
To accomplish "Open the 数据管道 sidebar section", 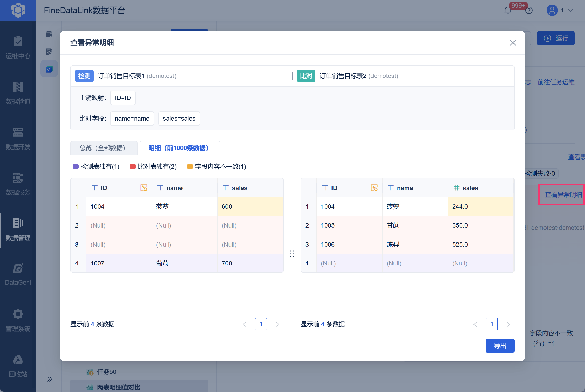I will [18, 87].
